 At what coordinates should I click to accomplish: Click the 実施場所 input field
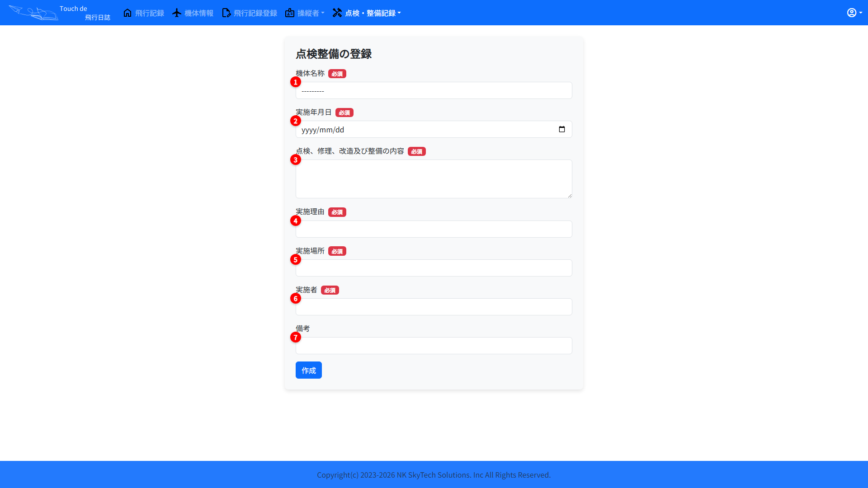coord(434,267)
